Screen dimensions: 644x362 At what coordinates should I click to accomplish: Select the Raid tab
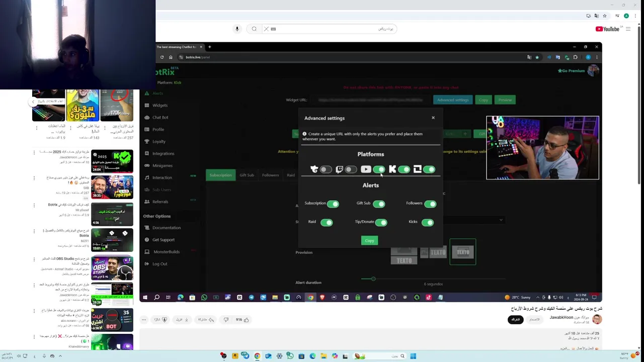tap(291, 175)
